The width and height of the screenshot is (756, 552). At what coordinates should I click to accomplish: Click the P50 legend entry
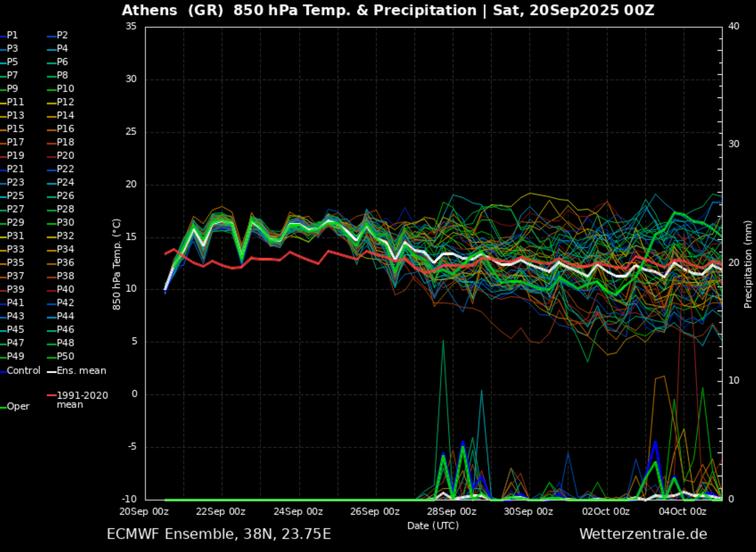65,356
